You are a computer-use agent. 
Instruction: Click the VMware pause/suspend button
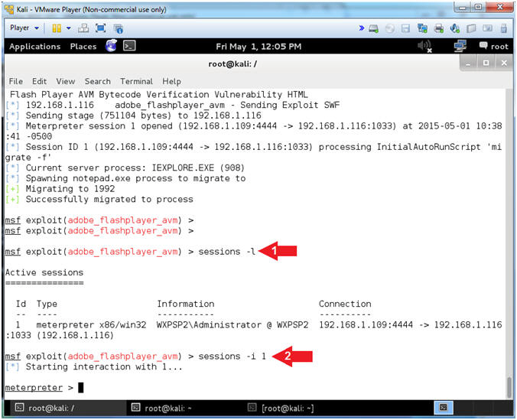[57, 28]
